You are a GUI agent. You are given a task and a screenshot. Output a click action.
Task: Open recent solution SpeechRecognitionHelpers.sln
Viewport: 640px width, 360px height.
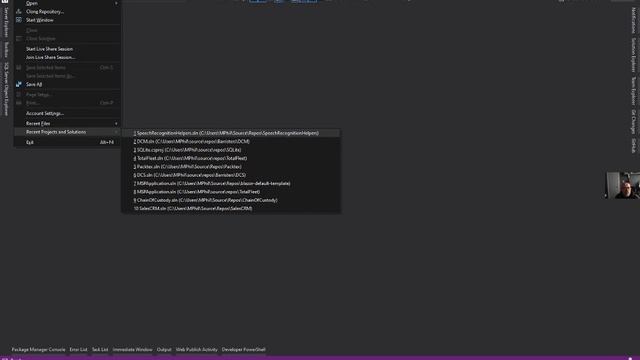231,133
